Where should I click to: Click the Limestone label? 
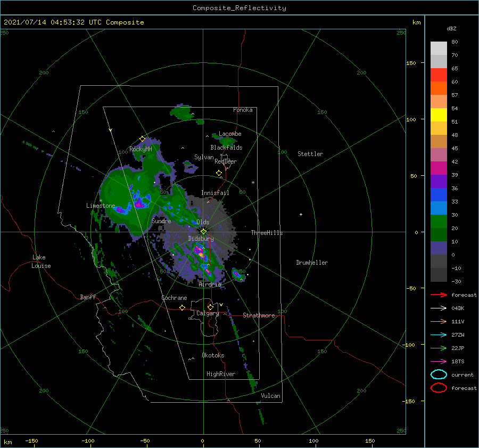point(101,206)
